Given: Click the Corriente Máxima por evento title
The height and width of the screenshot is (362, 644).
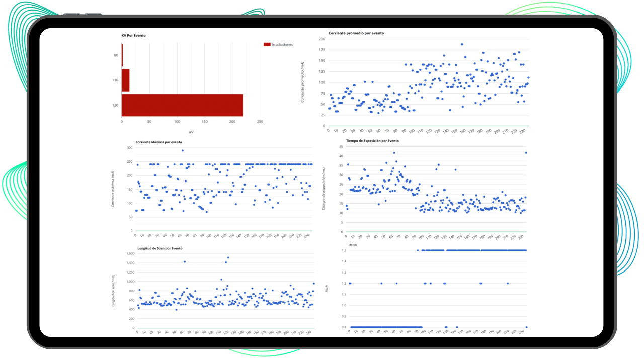Looking at the screenshot, I should click(158, 142).
